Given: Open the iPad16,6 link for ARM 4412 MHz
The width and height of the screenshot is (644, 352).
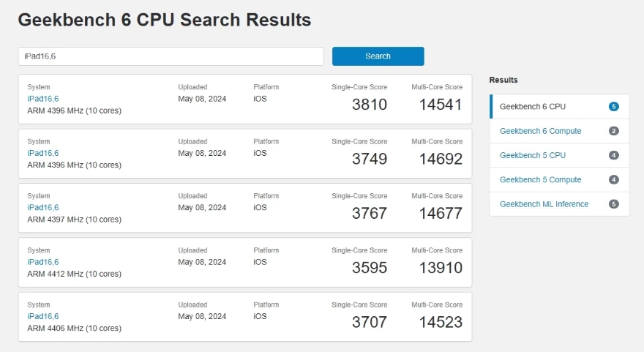Looking at the screenshot, I should point(42,262).
